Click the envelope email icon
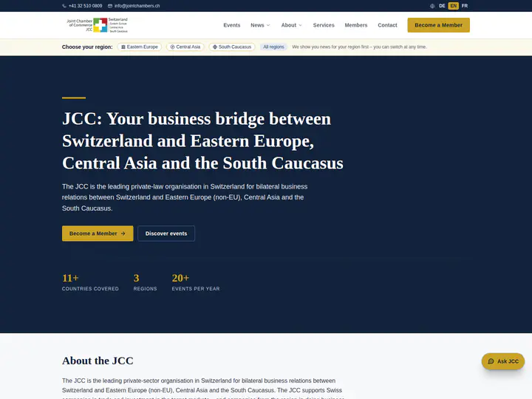The image size is (532, 399). coord(110,6)
